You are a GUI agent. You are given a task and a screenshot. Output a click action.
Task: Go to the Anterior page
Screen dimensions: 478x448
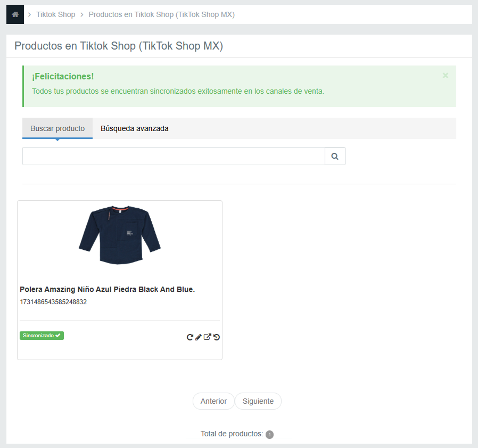213,401
